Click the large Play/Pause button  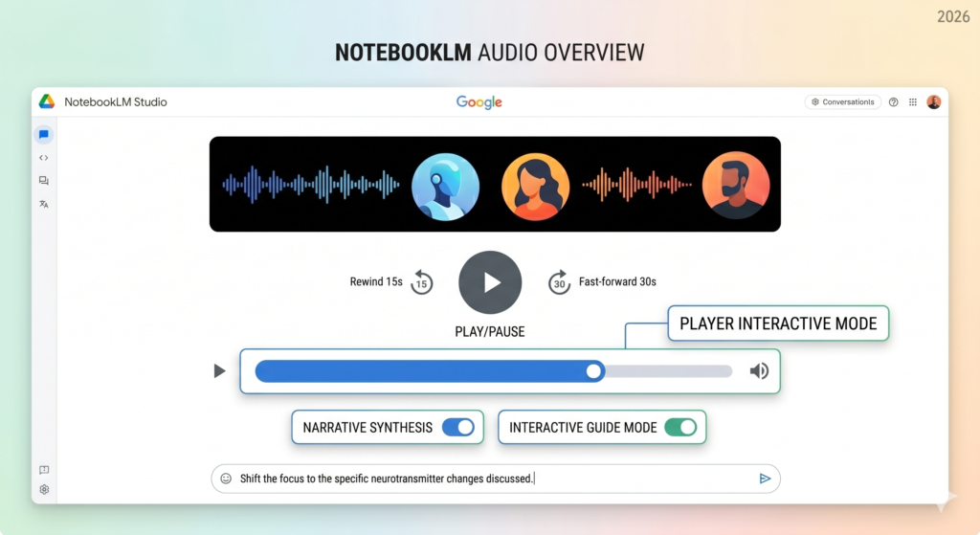pos(490,282)
